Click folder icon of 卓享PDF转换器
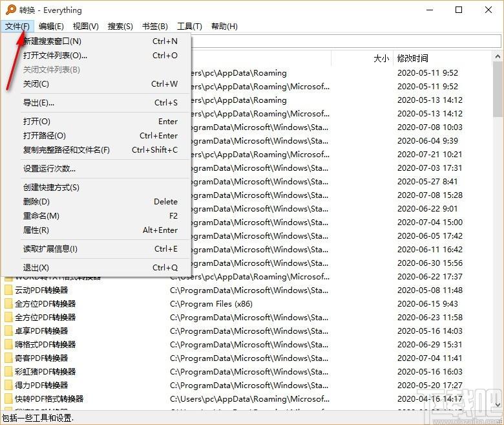Viewport: 504px width, 425px height. pos(8,331)
